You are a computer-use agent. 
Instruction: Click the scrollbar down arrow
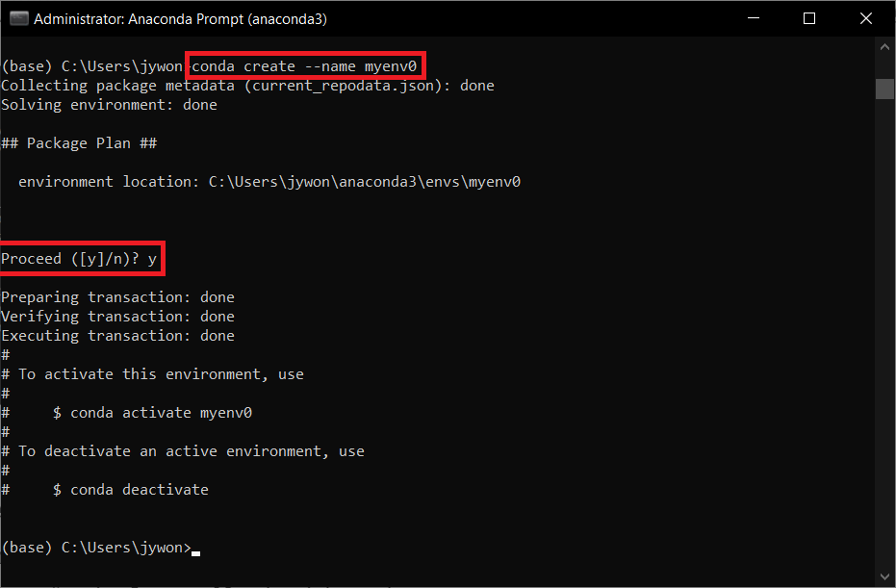[x=883, y=575]
